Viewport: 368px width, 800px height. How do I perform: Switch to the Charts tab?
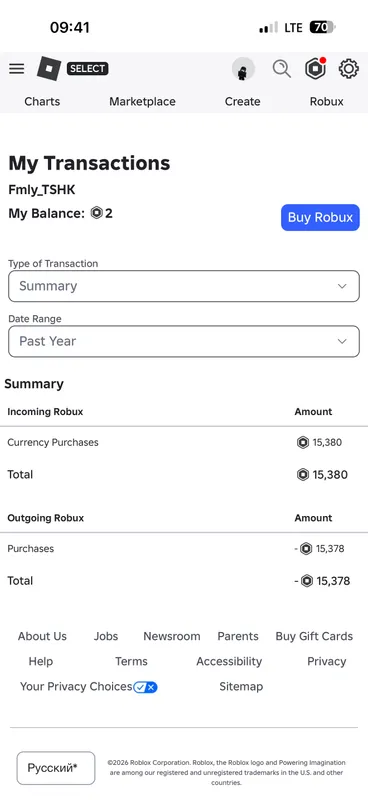42,102
